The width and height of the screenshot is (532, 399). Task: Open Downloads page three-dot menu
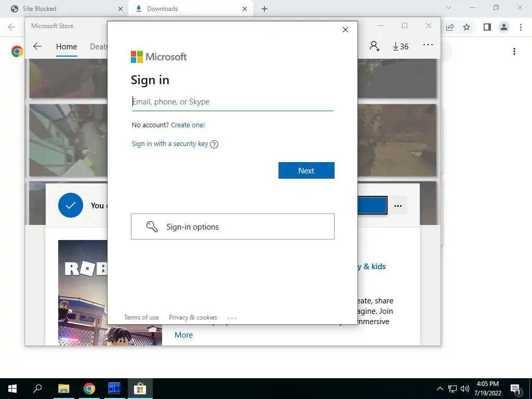514,51
